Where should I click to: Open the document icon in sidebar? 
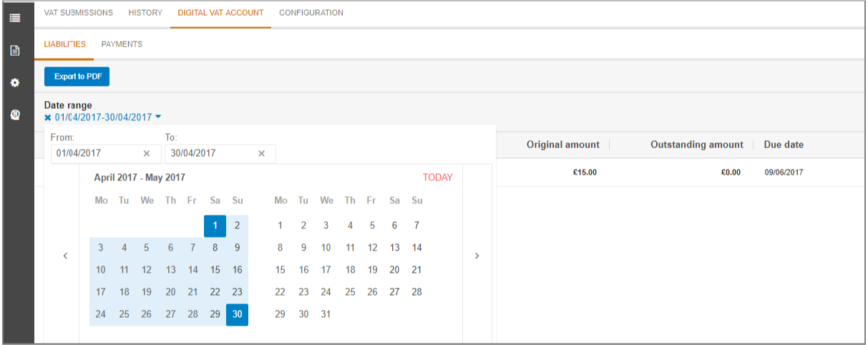click(x=14, y=51)
